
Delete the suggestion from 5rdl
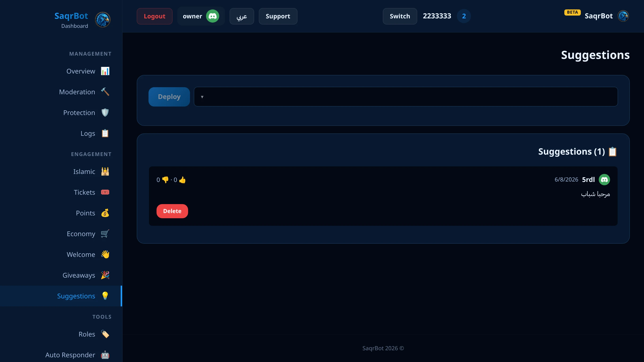click(172, 211)
